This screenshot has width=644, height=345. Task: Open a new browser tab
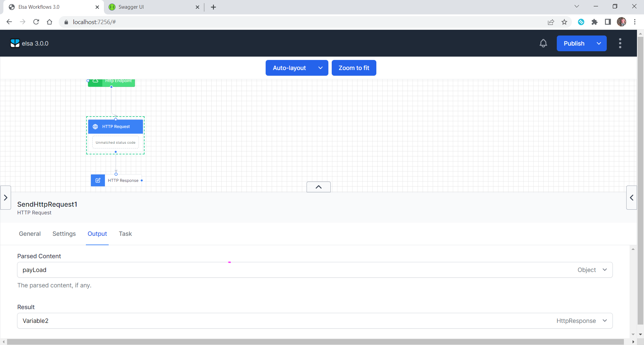point(213,7)
